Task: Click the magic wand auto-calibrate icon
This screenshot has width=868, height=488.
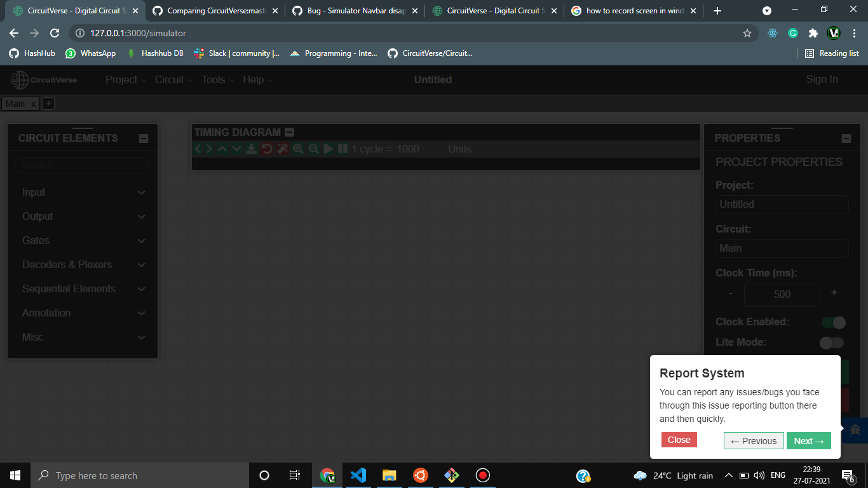Action: (x=283, y=149)
